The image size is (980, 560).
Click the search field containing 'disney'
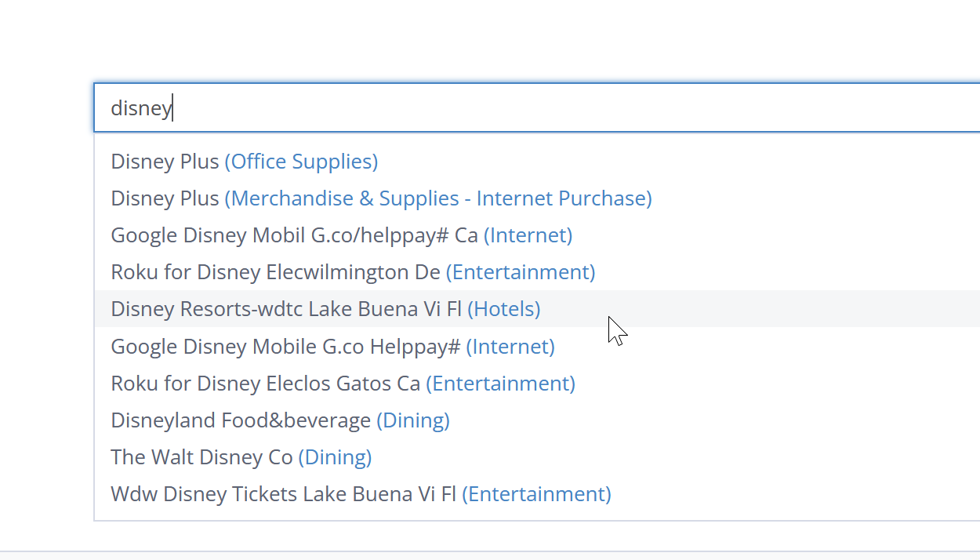533,108
